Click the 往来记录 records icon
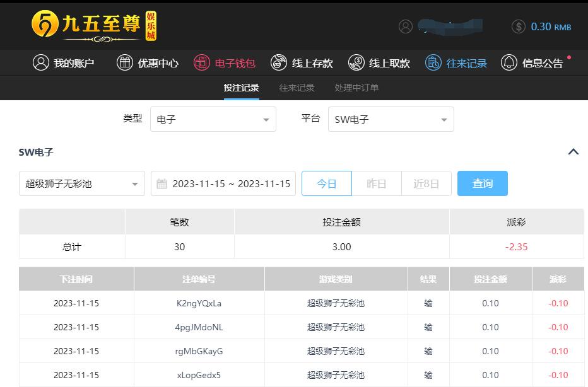This screenshot has width=588, height=387. pyautogui.click(x=433, y=62)
